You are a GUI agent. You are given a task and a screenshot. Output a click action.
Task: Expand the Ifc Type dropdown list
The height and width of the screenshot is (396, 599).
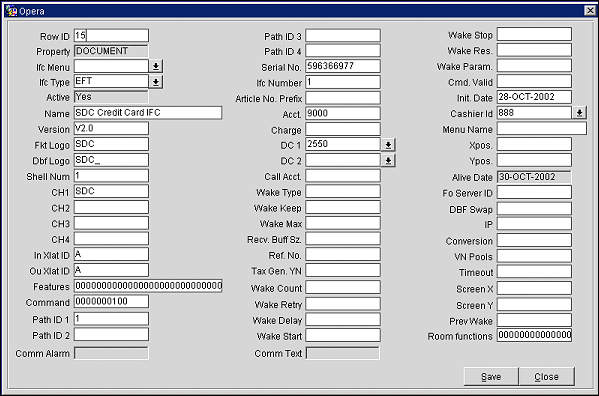156,82
